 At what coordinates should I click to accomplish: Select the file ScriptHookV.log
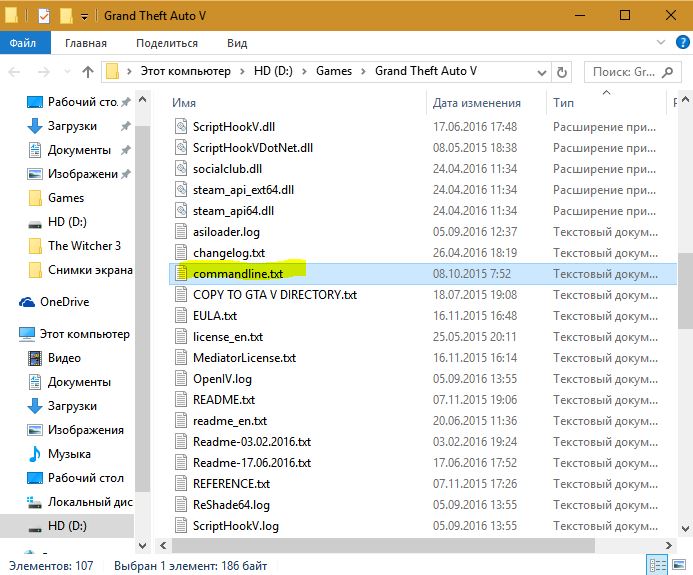click(236, 526)
